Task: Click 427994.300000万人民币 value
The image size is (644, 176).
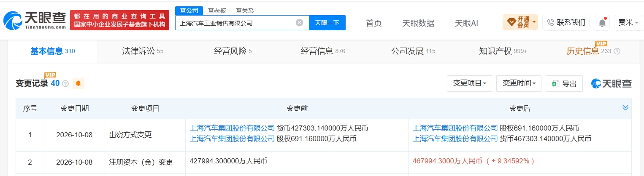Action: (228, 160)
